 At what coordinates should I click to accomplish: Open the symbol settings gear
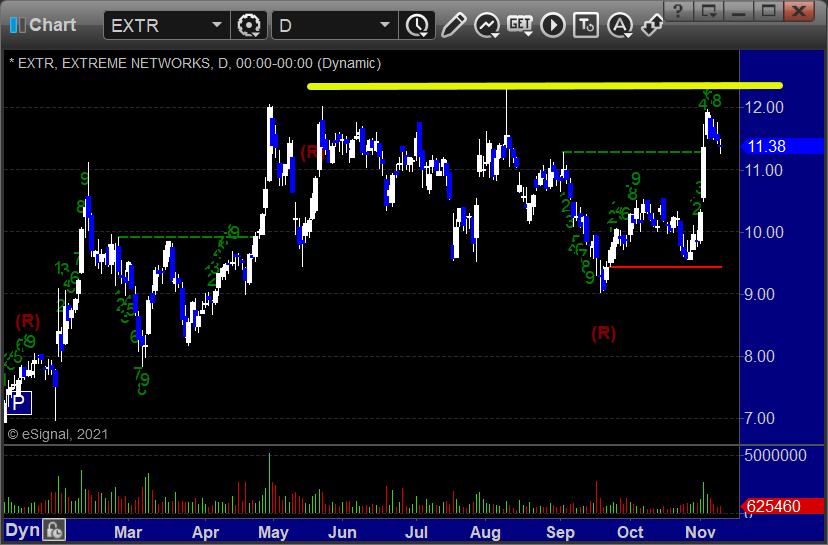[x=249, y=25]
